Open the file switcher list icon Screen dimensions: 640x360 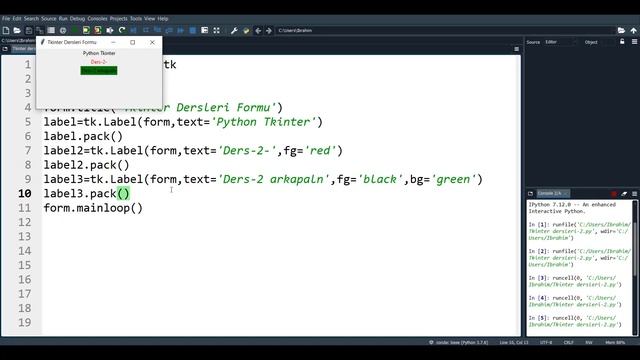pyautogui.click(x=51, y=31)
